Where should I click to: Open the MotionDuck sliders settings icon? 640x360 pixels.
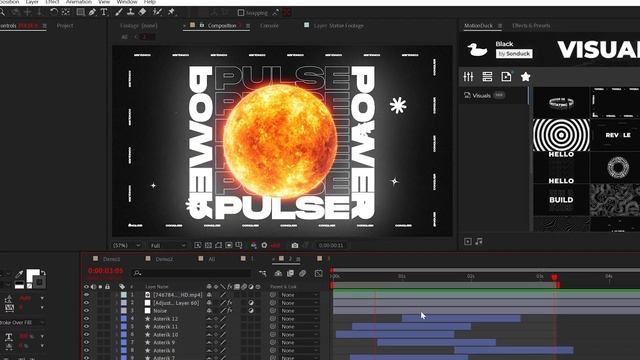click(468, 76)
